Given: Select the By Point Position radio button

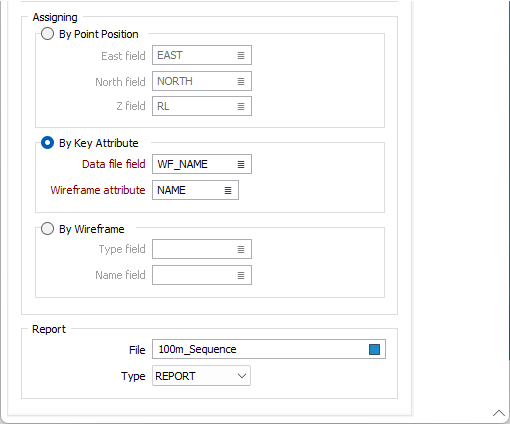Looking at the screenshot, I should tap(47, 34).
